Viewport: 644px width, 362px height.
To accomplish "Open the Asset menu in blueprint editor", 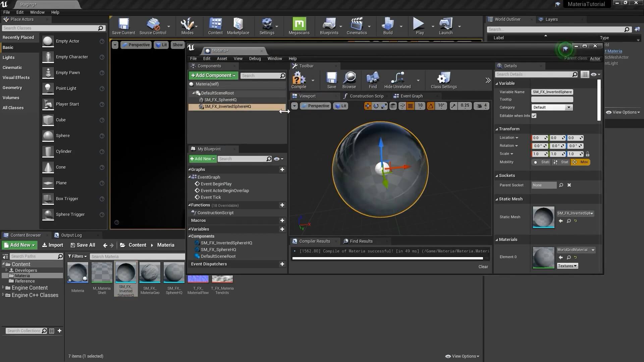I will coord(222,59).
